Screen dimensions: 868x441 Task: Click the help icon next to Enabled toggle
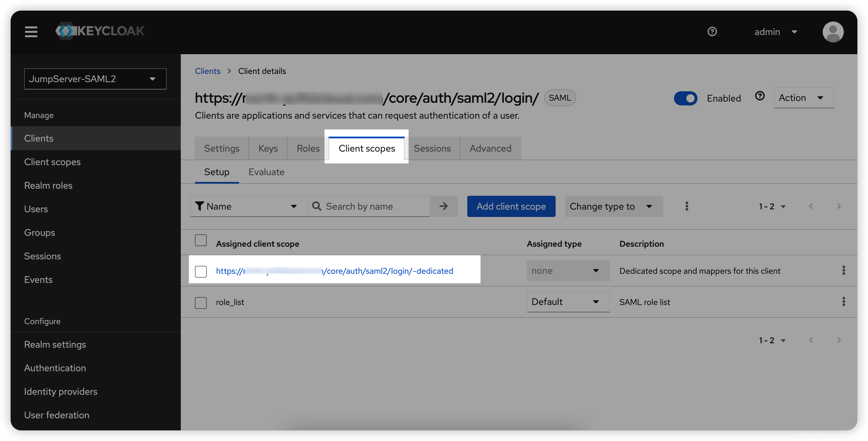(760, 96)
